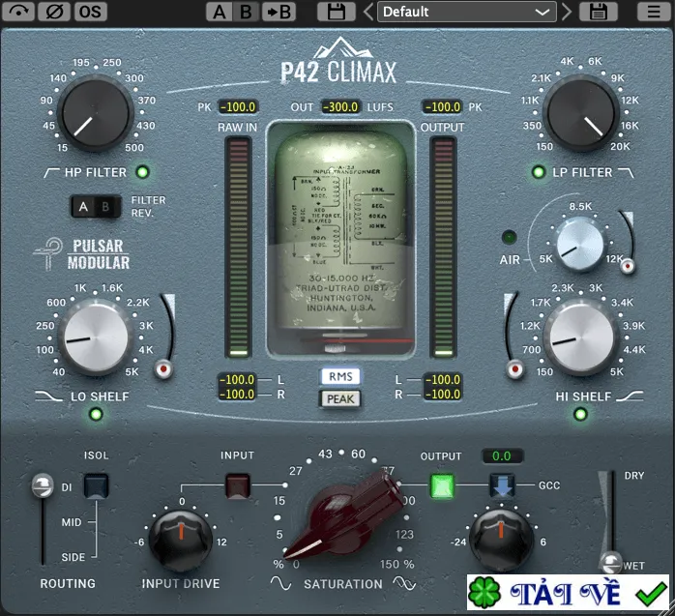Click the LP filter frequency knob
675x616 pixels.
(x=581, y=114)
